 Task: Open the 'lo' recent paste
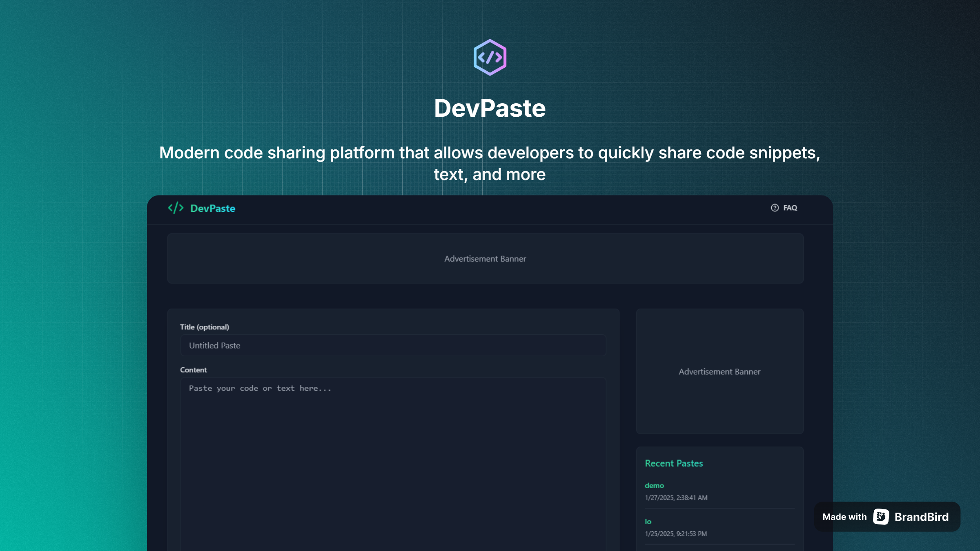point(647,521)
